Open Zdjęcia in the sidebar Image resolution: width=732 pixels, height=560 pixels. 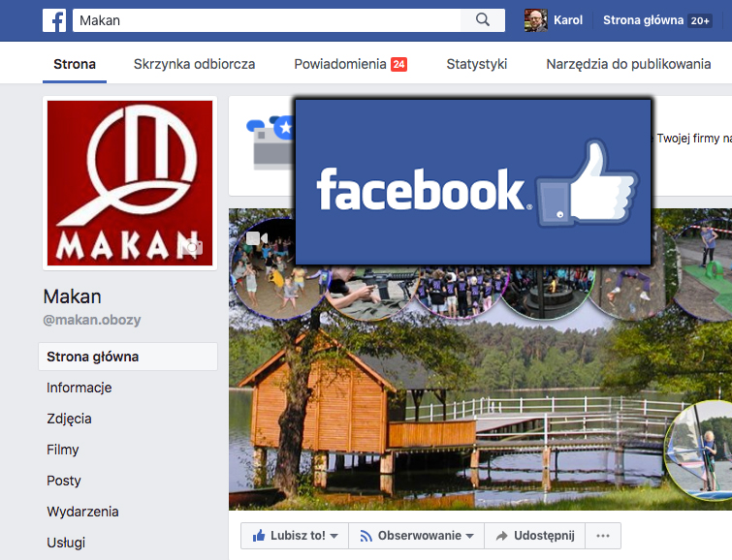pyautogui.click(x=69, y=419)
